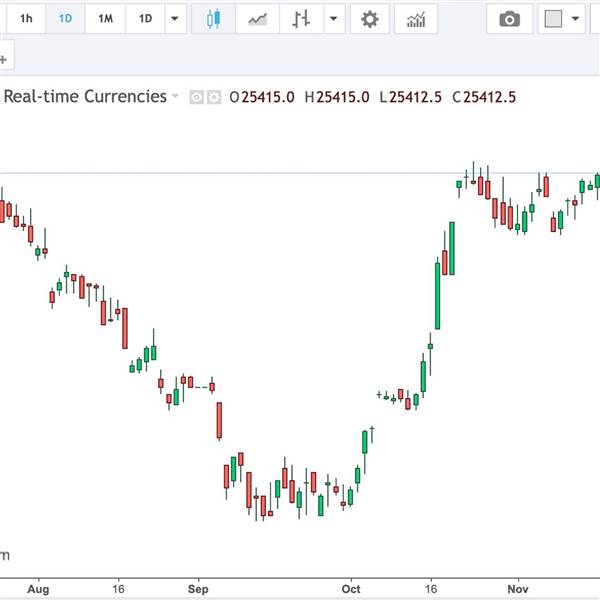The width and height of the screenshot is (600, 600).
Task: Switch to the 1M timeframe
Action: pos(105,18)
